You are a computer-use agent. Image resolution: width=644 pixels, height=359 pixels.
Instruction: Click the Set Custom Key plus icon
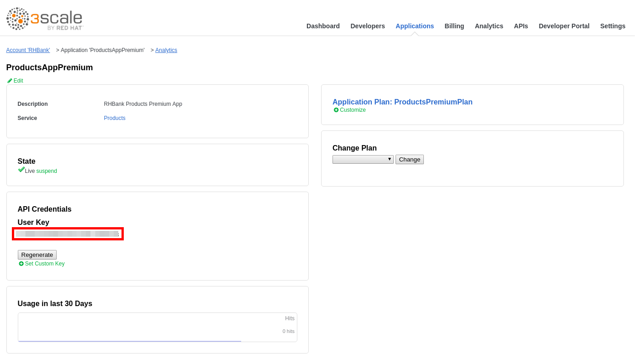(21, 264)
